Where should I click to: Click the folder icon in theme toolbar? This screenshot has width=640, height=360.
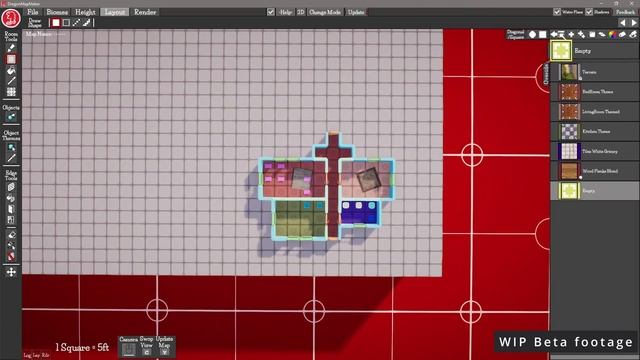pyautogui.click(x=592, y=35)
